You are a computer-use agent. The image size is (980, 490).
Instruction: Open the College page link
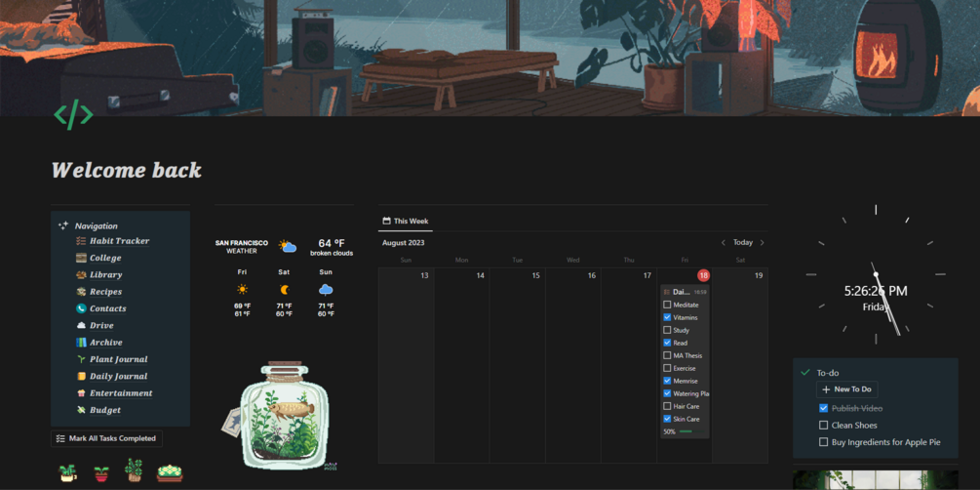coord(105,258)
